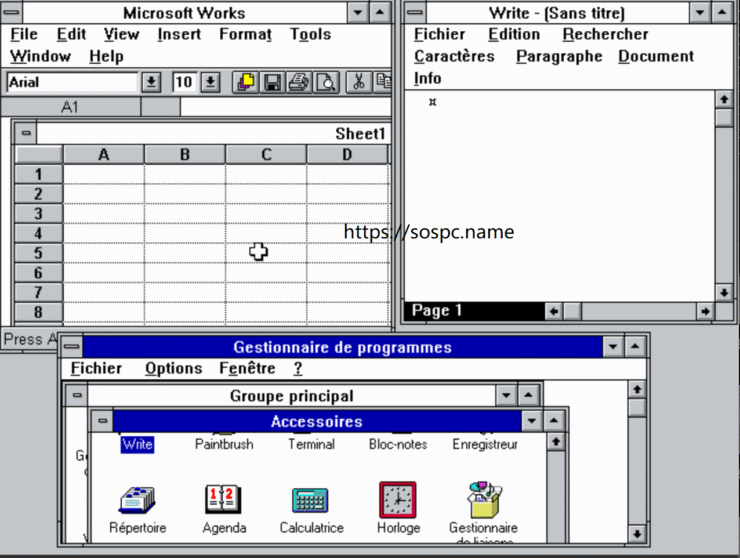Screen dimensions: 740x558
Task: Click the Print Preview magnifier icon in Works
Action: [326, 83]
